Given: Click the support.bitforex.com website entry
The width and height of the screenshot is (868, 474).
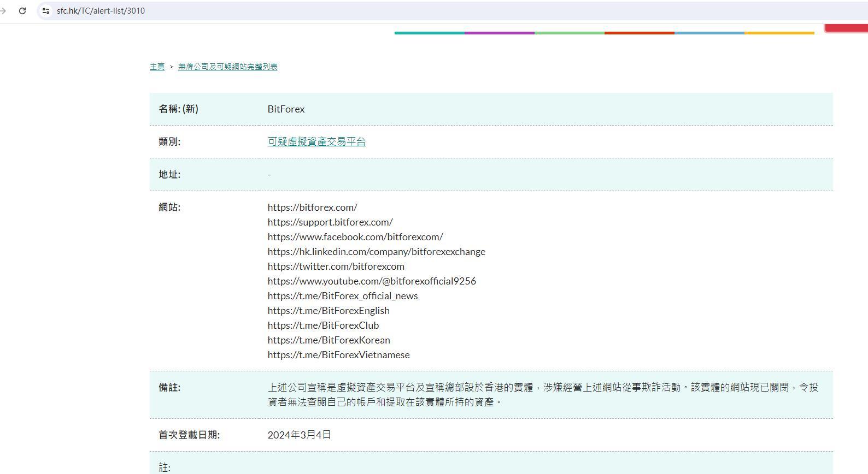Looking at the screenshot, I should [330, 222].
